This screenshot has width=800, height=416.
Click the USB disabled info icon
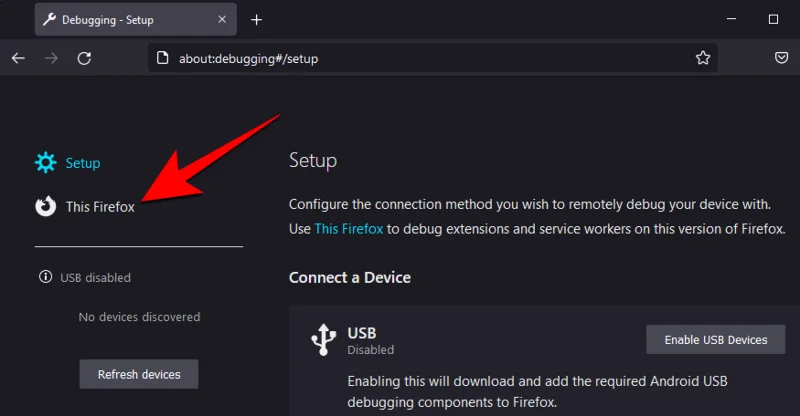(45, 277)
